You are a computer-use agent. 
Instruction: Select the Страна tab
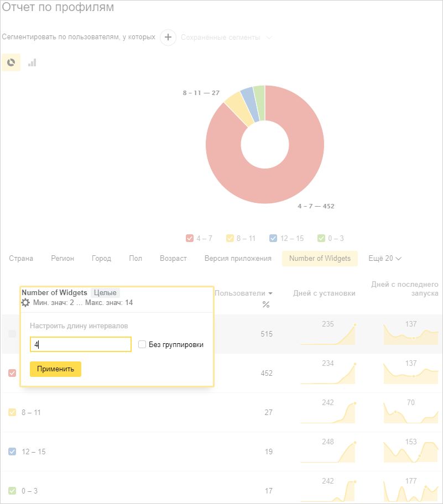[x=21, y=259]
